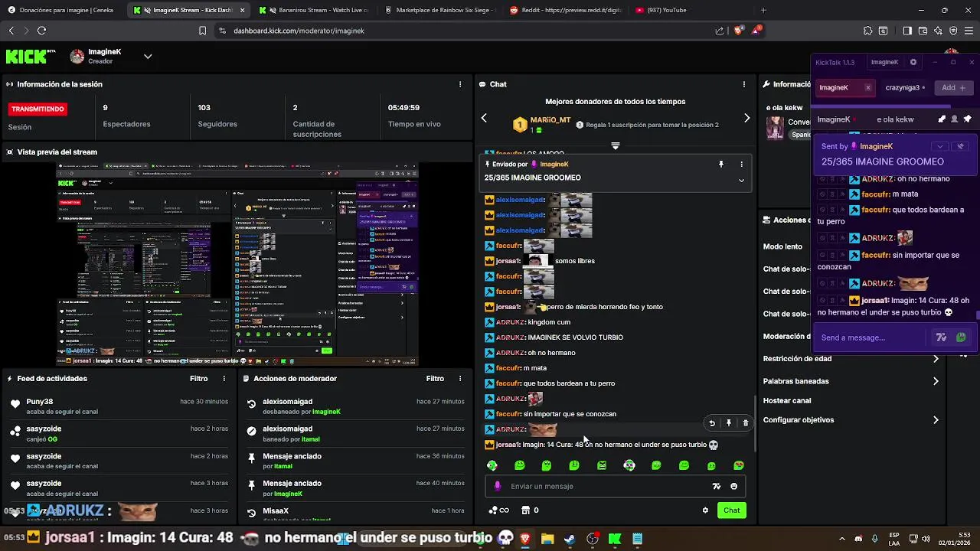Open the Chat panel three-dot menu
This screenshot has height=551, width=980.
click(x=744, y=84)
